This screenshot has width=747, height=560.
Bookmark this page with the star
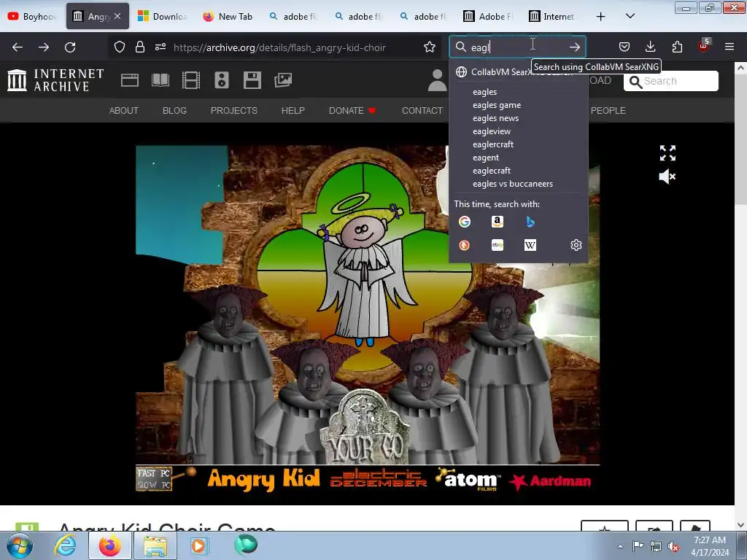pyautogui.click(x=430, y=47)
